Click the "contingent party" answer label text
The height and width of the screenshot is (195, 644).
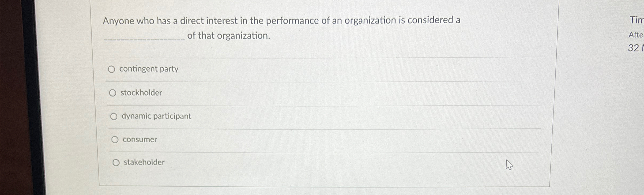pyautogui.click(x=149, y=69)
